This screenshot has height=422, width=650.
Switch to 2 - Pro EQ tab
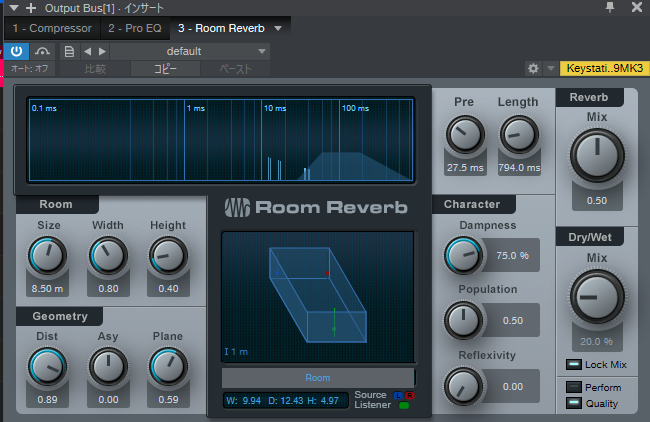135,28
